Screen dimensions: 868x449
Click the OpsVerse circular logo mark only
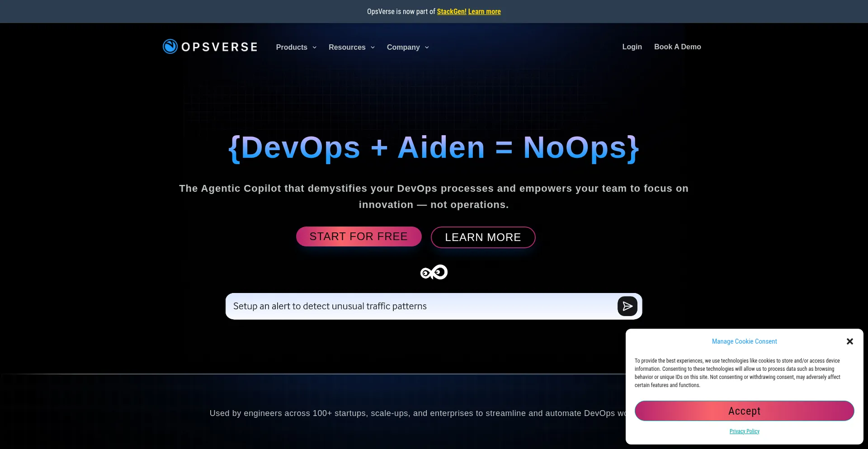pyautogui.click(x=169, y=46)
